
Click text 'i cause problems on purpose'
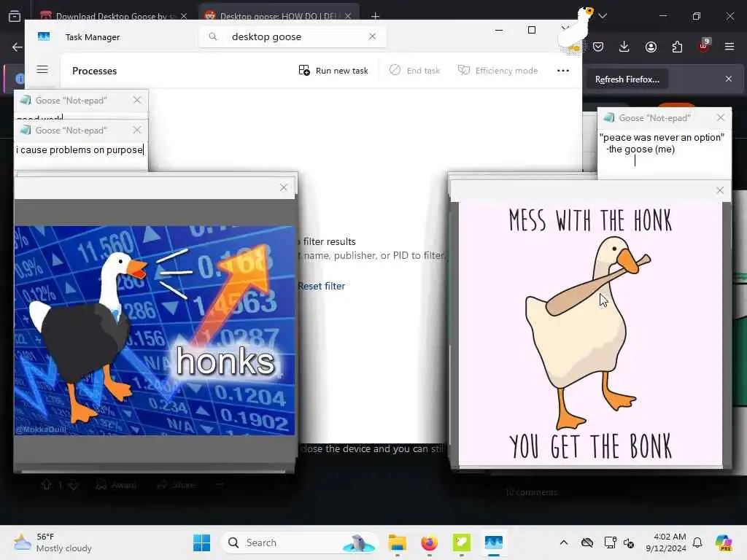click(79, 150)
